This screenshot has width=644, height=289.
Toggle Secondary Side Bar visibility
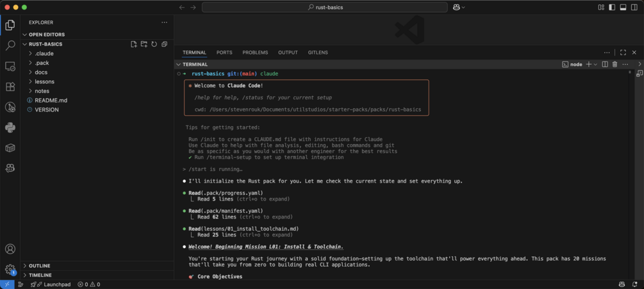(633, 8)
